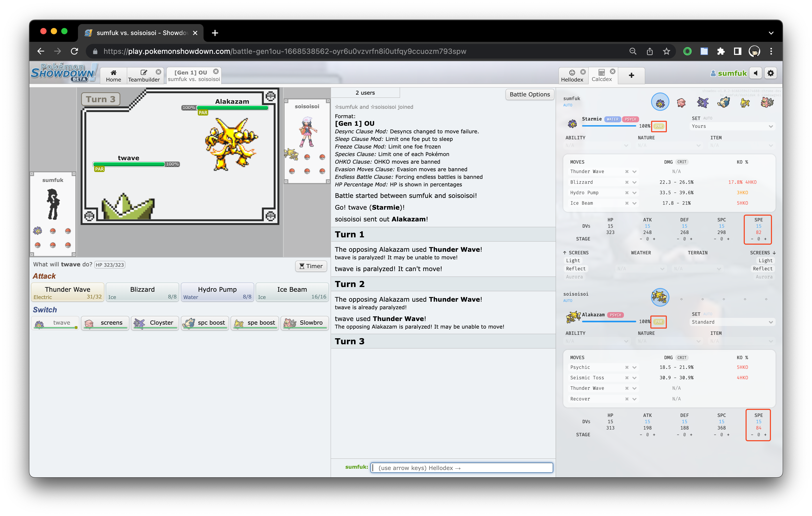812x516 pixels.
Task: Close the Hellodex tab with its X
Action: pos(583,72)
